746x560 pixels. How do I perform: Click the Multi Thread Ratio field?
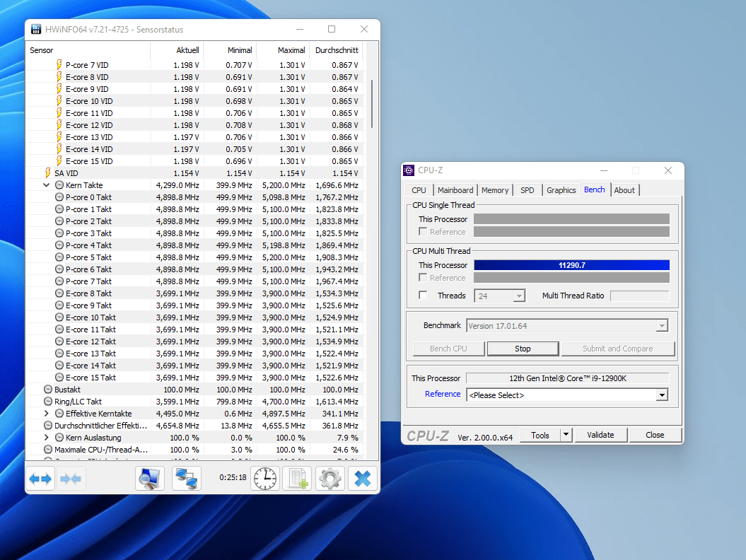coord(639,296)
